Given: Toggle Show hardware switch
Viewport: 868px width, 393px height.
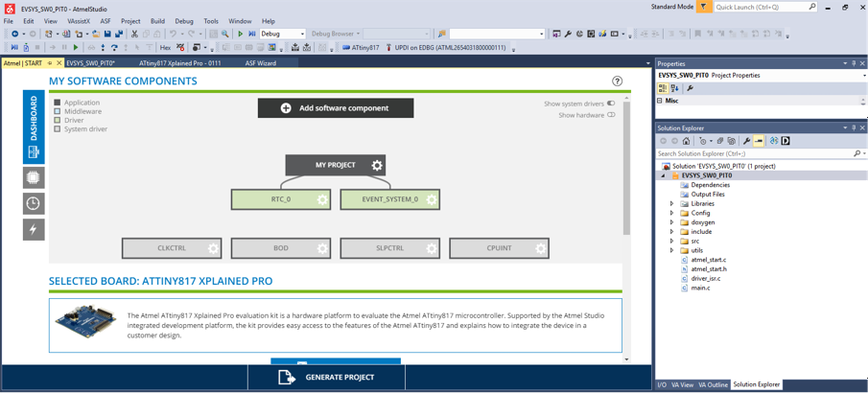Looking at the screenshot, I should click(611, 115).
